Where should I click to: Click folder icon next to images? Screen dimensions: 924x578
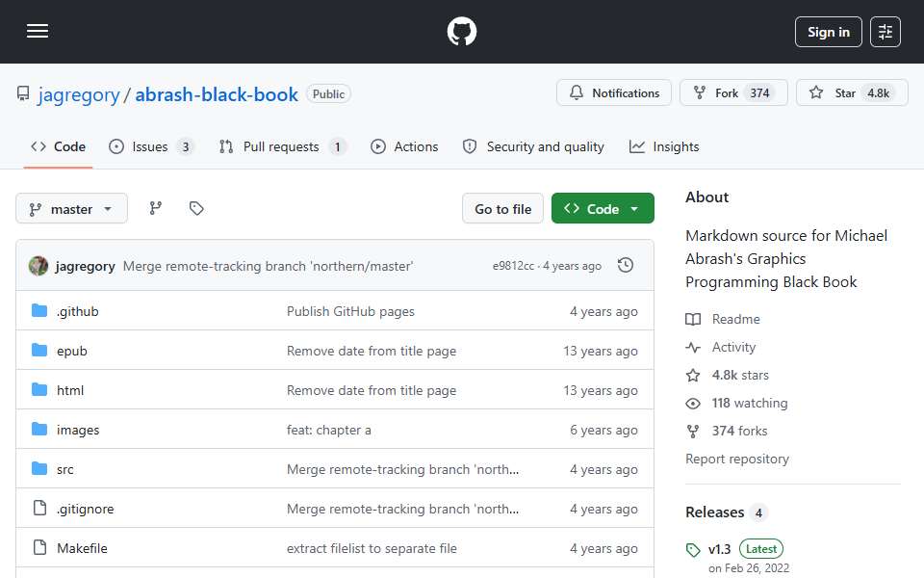click(39, 430)
